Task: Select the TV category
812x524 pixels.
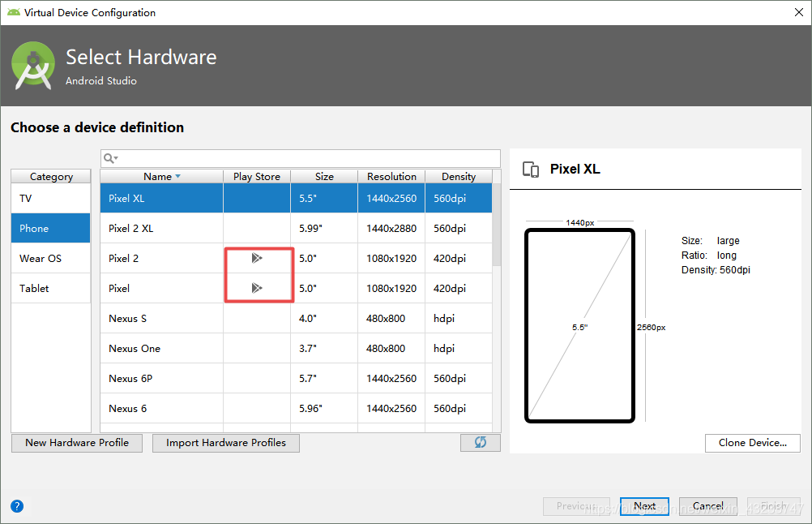Action: click(x=51, y=198)
